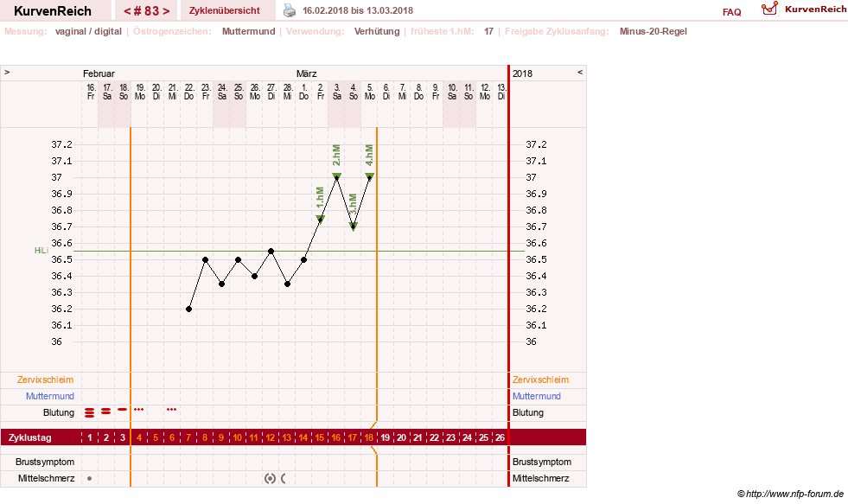
Task: Click the left Zervixschleim row label
Action: pos(46,380)
